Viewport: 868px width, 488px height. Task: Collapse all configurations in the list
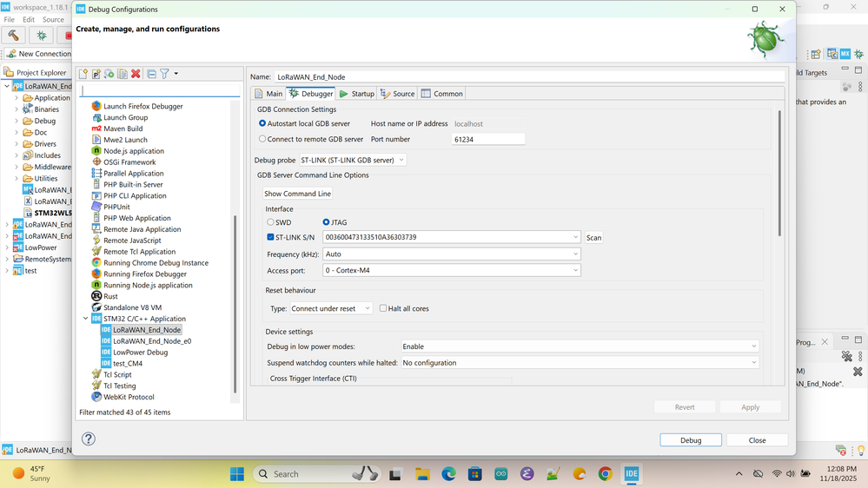[x=152, y=74]
